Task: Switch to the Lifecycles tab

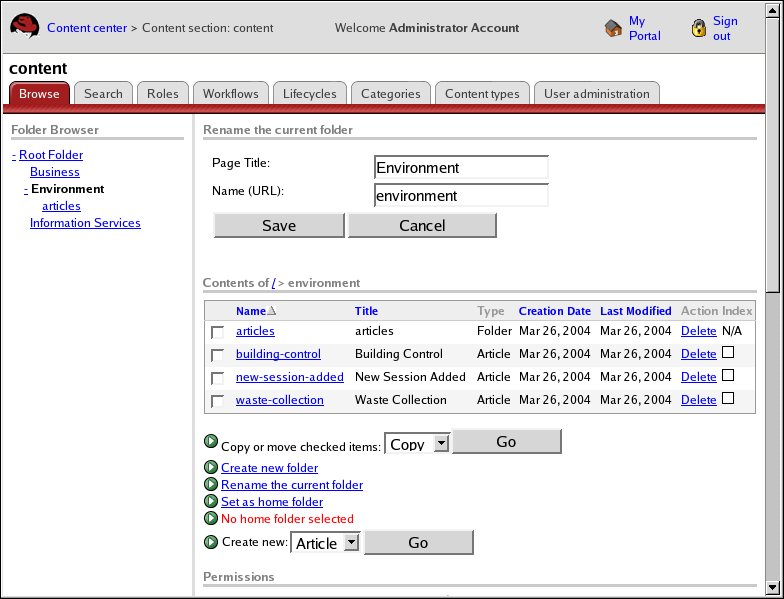Action: click(x=310, y=94)
